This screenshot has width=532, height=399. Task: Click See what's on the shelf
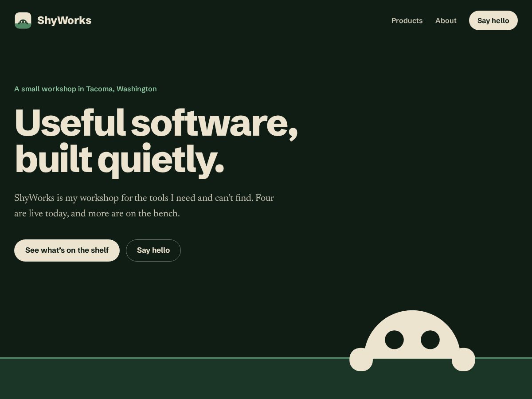[67, 250]
